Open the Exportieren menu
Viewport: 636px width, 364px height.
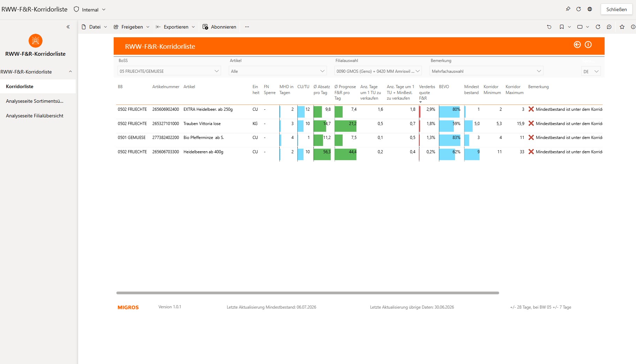click(x=175, y=27)
